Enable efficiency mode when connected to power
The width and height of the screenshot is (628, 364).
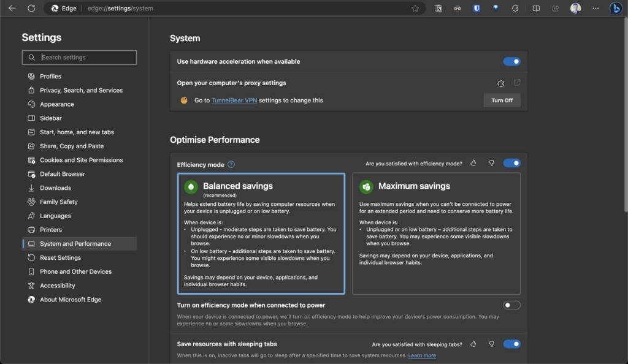tap(511, 305)
